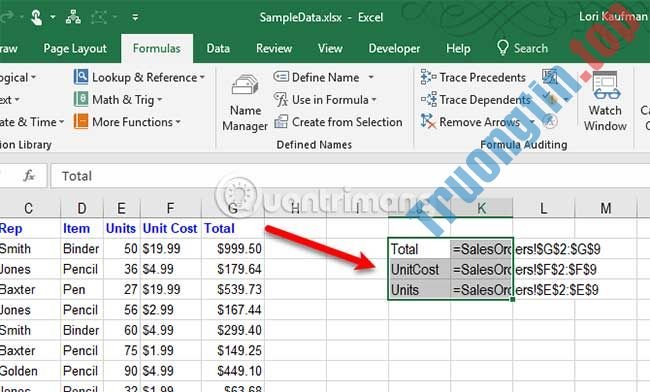Click the Remove Arrows button
The width and height of the screenshot is (650, 392).
471,122
